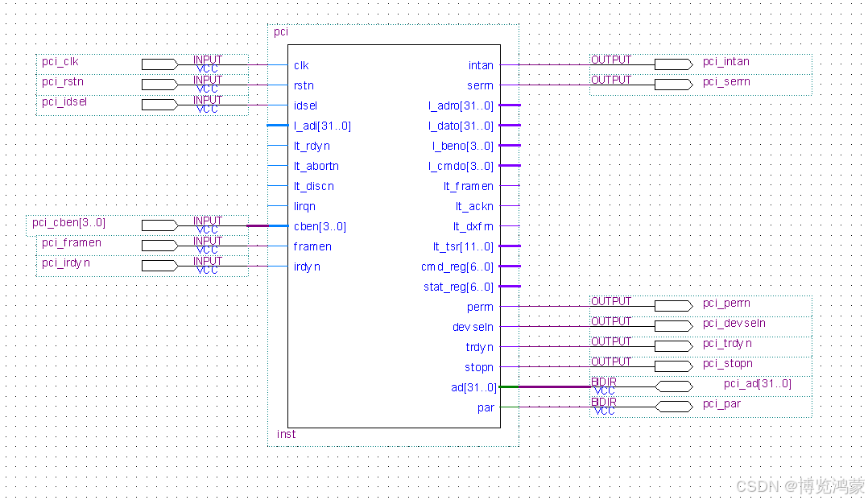This screenshot has height=500, width=868.
Task: Click the 'serrn' output port label
Action: (x=480, y=85)
